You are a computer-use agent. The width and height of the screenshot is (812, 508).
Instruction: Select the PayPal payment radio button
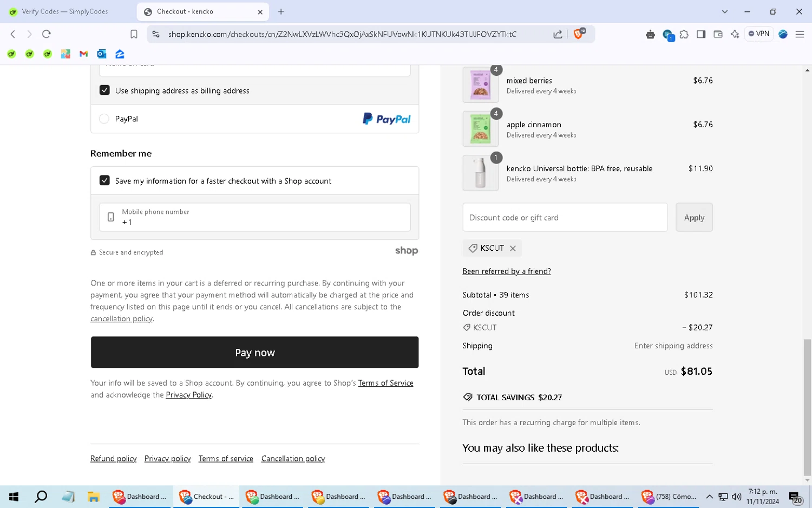pos(104,119)
